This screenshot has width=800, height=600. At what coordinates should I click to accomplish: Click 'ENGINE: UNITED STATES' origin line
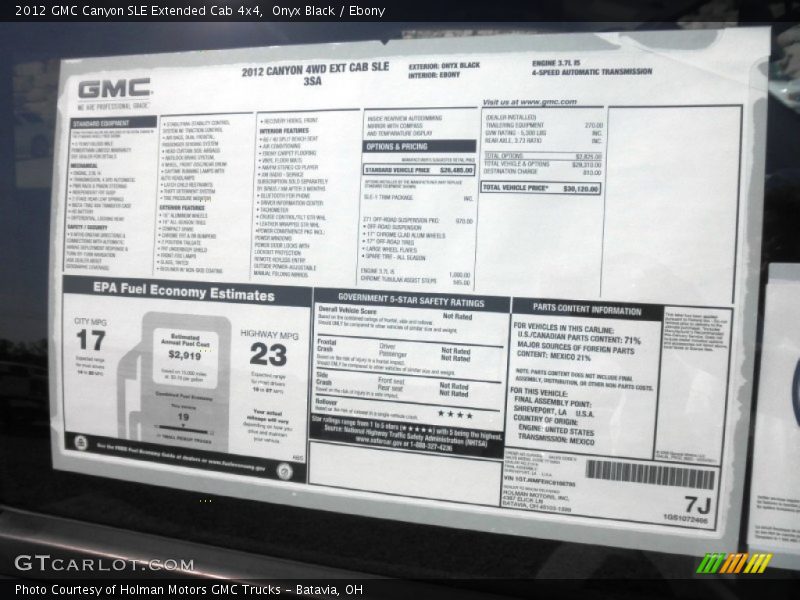point(556,430)
